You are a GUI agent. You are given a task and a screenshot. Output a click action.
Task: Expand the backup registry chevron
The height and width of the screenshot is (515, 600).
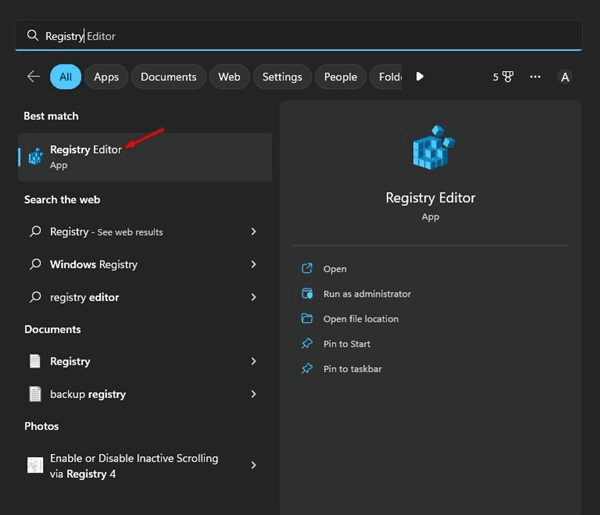253,394
